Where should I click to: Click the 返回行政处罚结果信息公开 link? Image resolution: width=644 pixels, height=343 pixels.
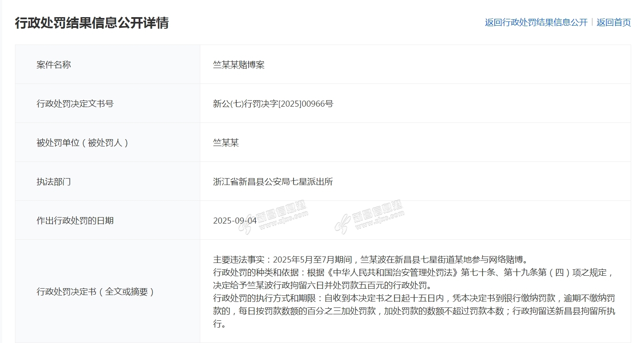[536, 23]
